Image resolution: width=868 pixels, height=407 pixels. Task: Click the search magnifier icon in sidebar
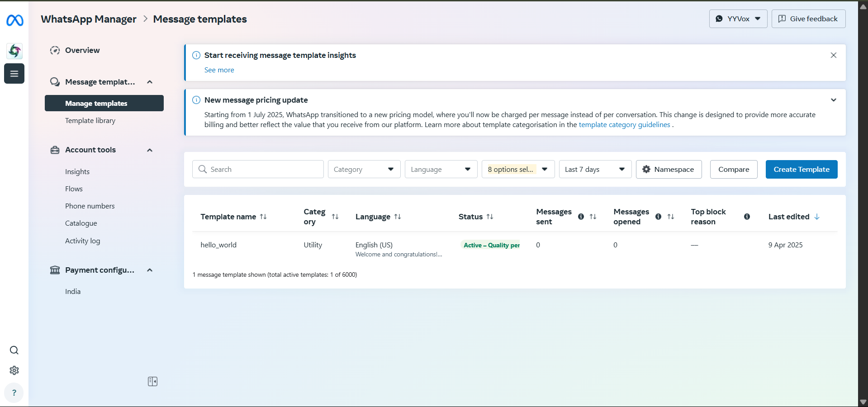[14, 350]
